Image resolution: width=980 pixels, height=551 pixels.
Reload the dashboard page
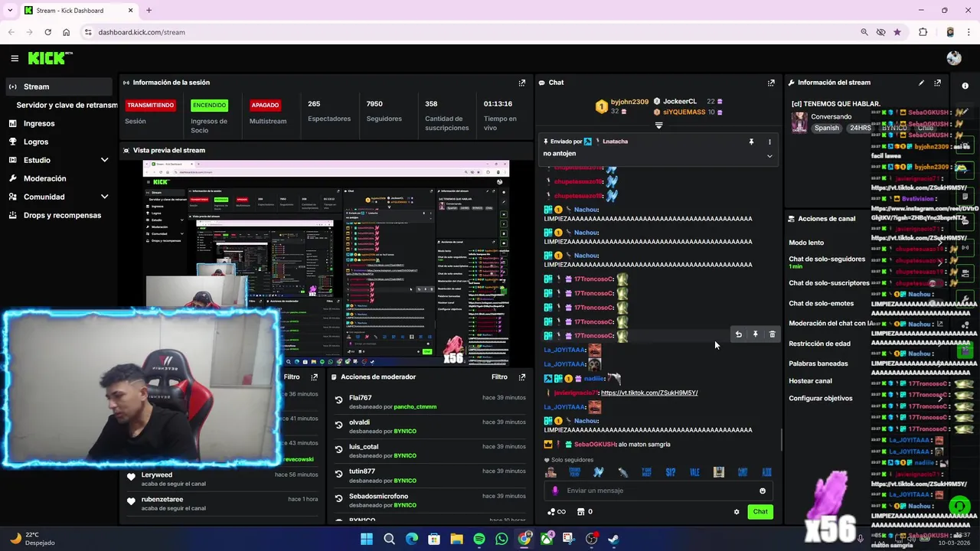tap(47, 32)
